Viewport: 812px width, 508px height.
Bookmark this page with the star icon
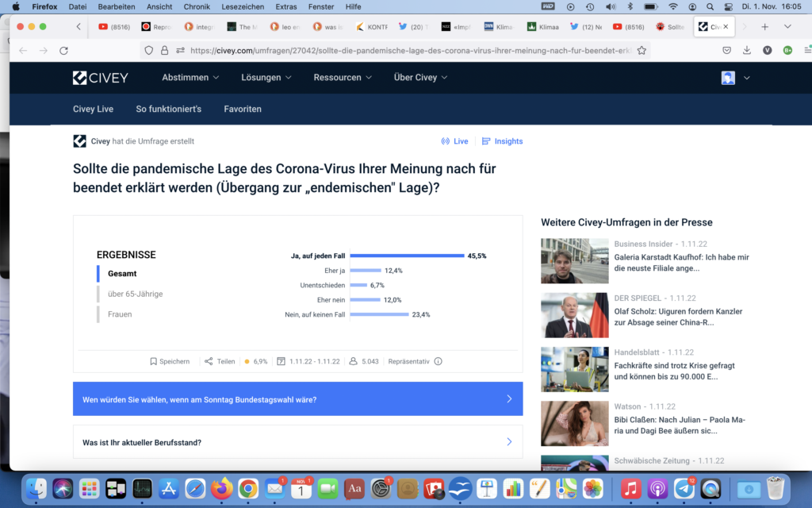click(642, 50)
